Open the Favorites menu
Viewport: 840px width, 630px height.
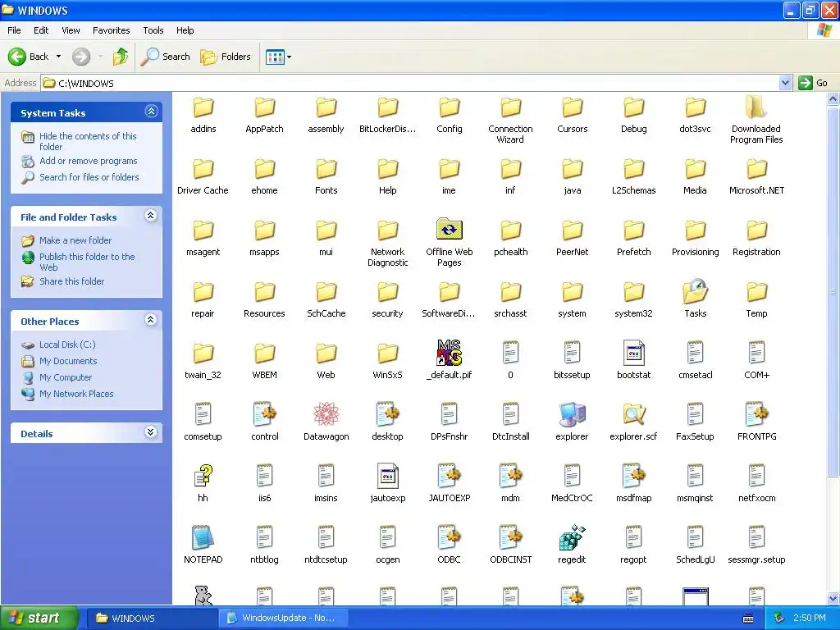(112, 30)
